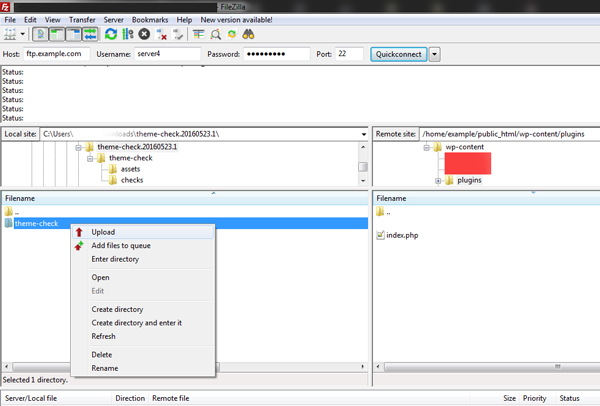The image size is (600, 406).
Task: Click the Port input field
Action: pyautogui.click(x=349, y=54)
